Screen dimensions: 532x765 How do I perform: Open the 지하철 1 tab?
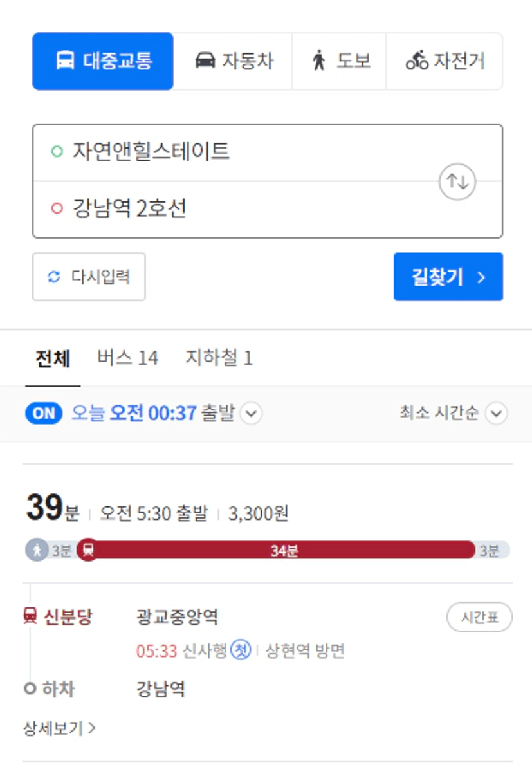[x=219, y=358]
